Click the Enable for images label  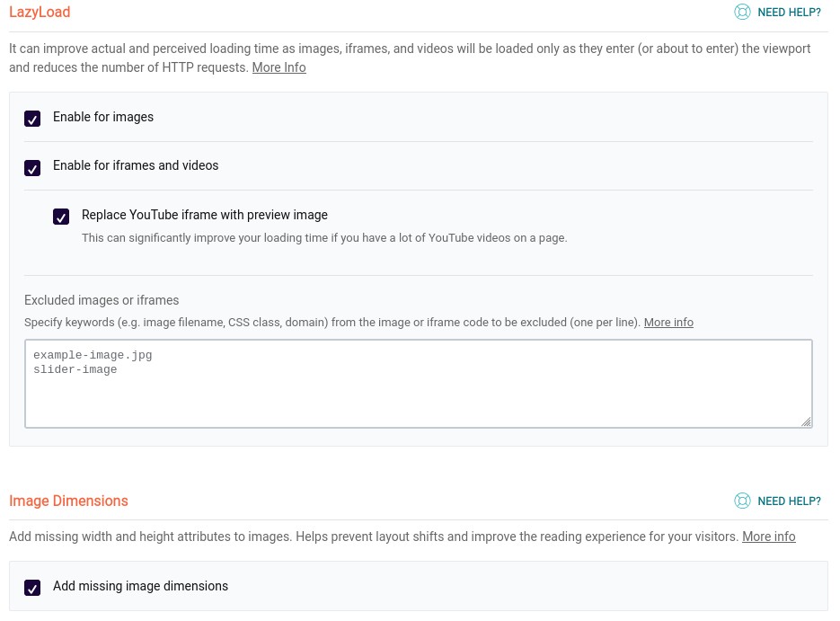102,117
